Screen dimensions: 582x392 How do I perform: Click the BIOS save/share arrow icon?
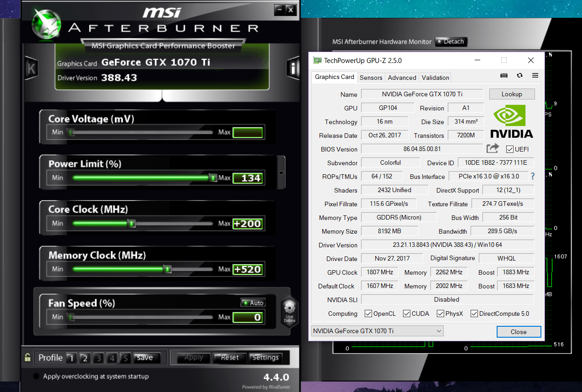pos(493,148)
